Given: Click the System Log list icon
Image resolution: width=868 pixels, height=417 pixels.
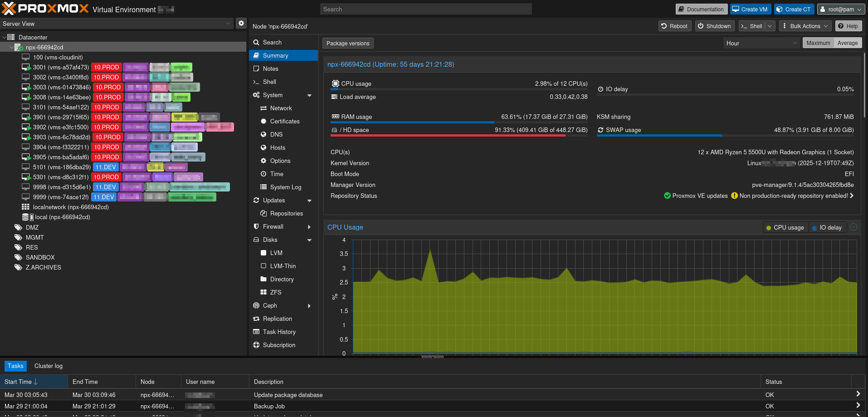Looking at the screenshot, I should pos(263,187).
